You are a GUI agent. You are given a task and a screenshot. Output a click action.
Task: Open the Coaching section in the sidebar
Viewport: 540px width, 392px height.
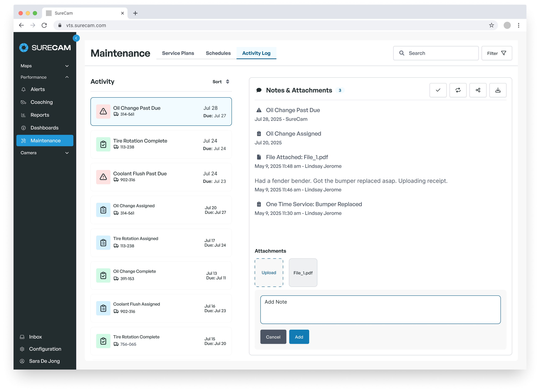[x=41, y=102]
